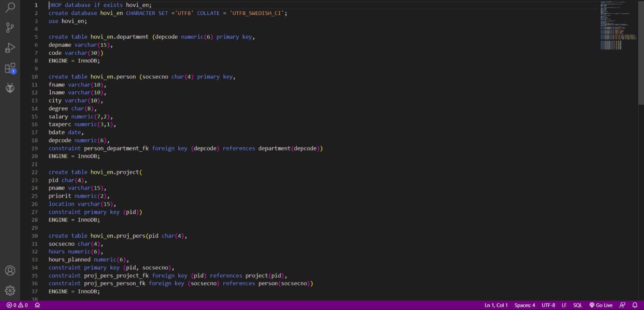Open the Source Control view
644x310 pixels.
point(10,27)
